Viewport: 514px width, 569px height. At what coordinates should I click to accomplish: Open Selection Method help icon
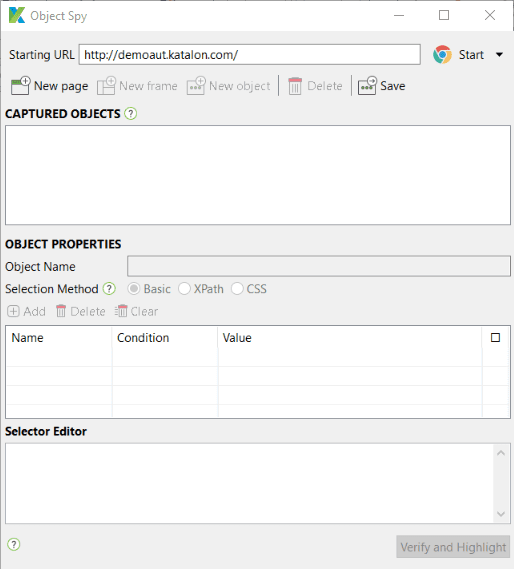(109, 289)
